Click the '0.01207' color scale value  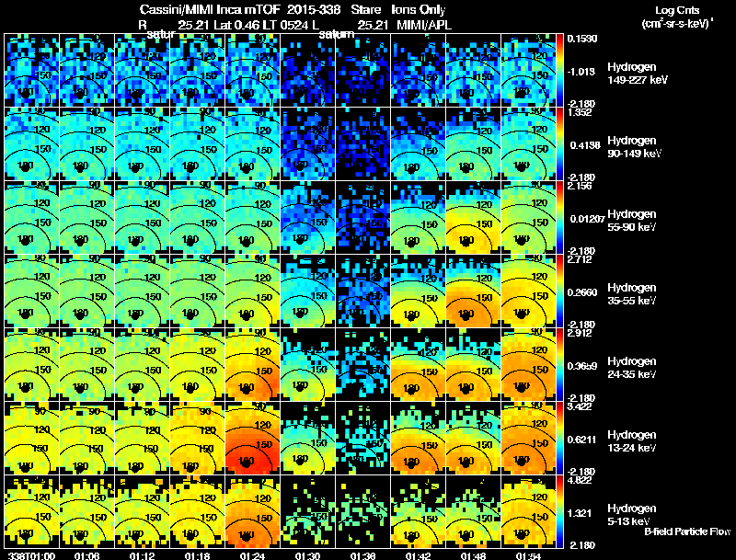(x=587, y=219)
